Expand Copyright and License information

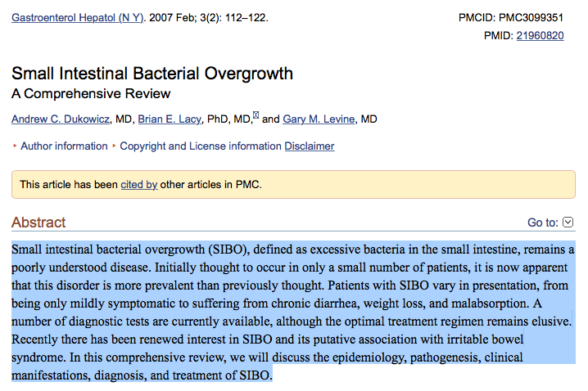tap(201, 146)
